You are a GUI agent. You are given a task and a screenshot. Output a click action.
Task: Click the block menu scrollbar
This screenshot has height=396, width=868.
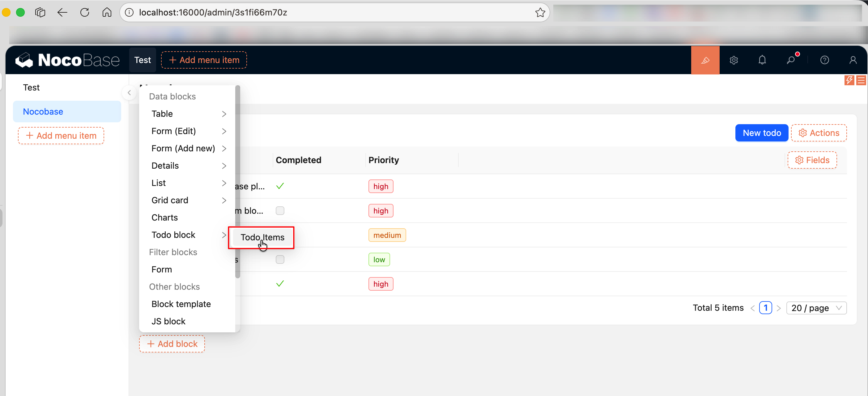point(237,182)
